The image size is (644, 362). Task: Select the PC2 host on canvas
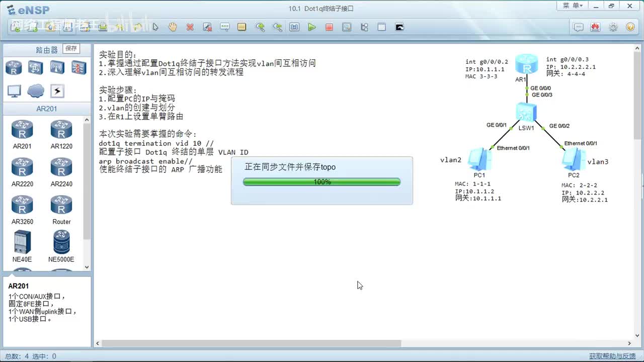pos(574,160)
